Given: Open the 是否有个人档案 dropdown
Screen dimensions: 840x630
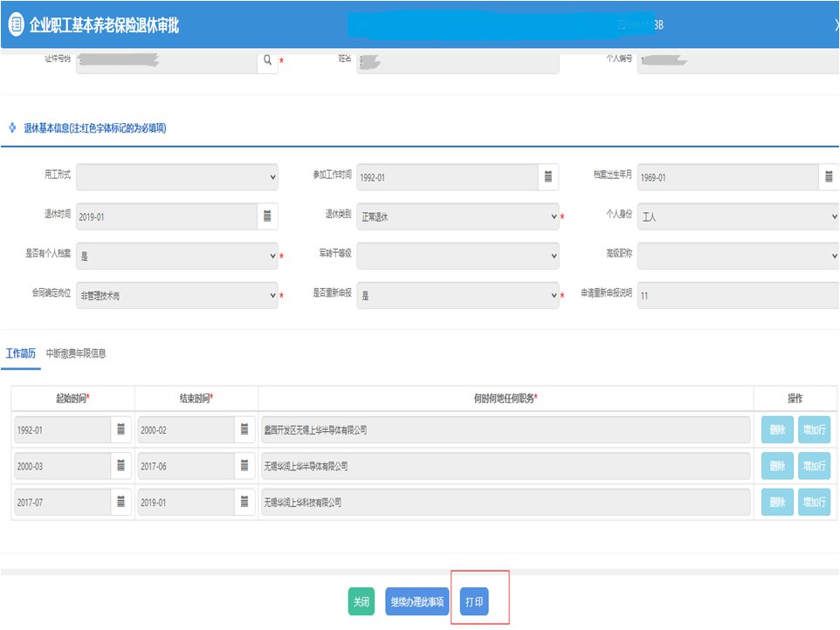Looking at the screenshot, I should coord(177,257).
